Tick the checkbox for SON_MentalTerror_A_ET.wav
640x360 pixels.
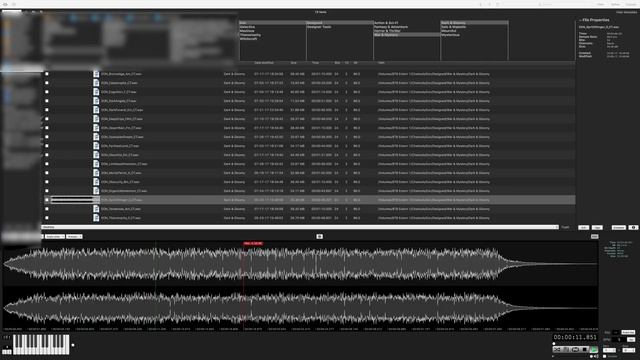(47, 173)
